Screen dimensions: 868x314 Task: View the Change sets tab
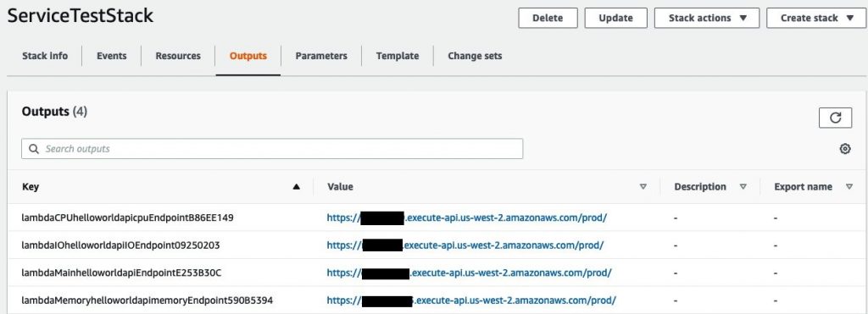pos(475,56)
